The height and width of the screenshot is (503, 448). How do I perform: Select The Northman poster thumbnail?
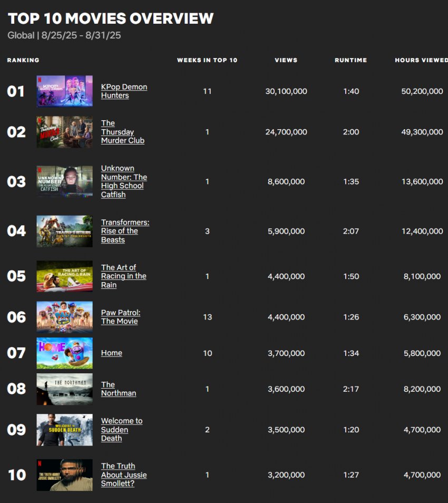(64, 389)
